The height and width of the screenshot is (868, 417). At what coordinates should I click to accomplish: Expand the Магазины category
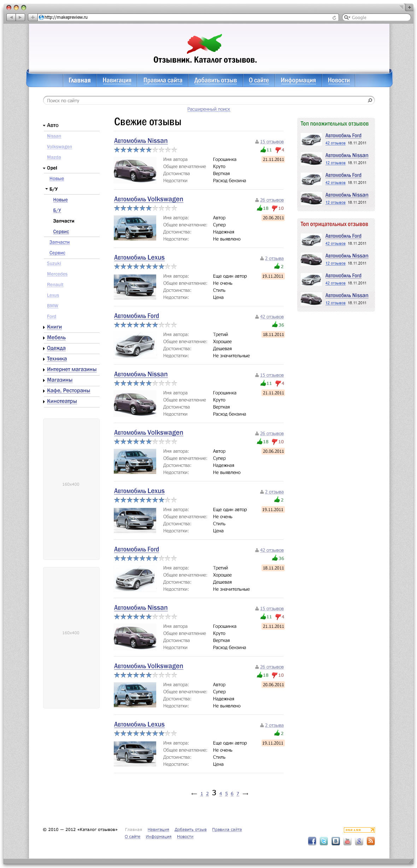click(44, 380)
